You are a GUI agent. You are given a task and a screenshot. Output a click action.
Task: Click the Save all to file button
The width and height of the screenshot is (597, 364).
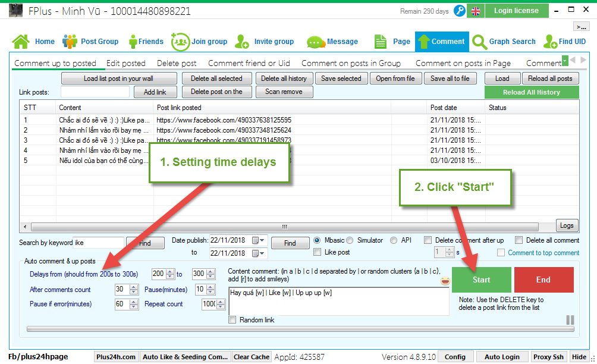click(x=450, y=79)
